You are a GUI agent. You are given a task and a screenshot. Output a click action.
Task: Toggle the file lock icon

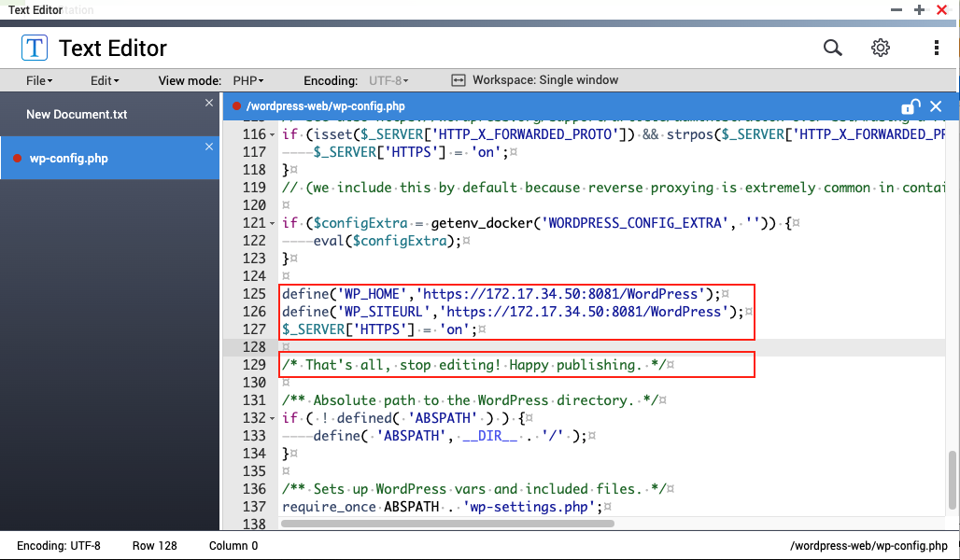911,106
